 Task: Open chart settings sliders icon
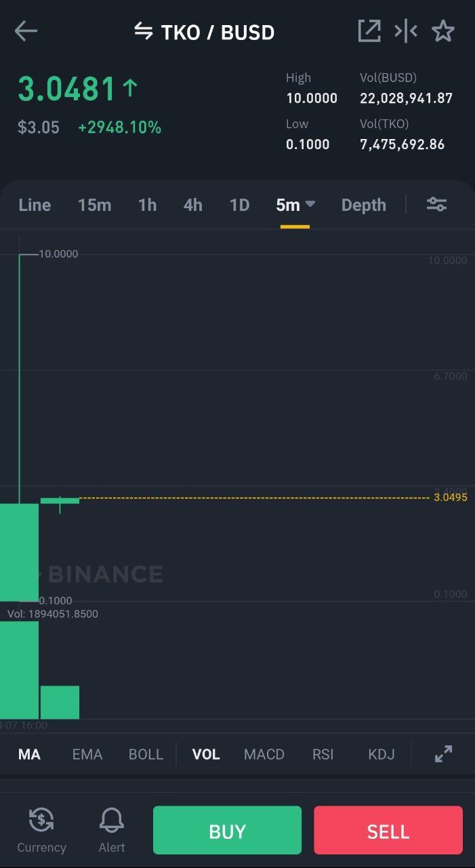pyautogui.click(x=436, y=204)
